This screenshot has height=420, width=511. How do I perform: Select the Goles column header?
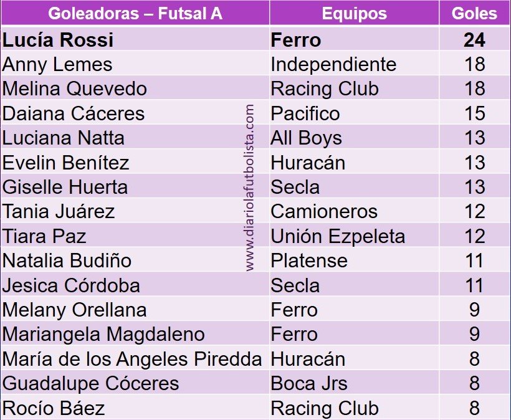[474, 13]
